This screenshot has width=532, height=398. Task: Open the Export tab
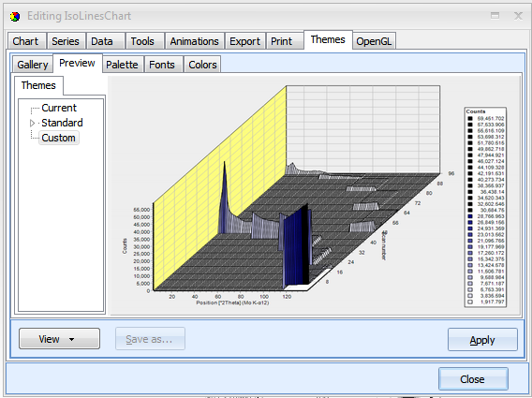(245, 41)
